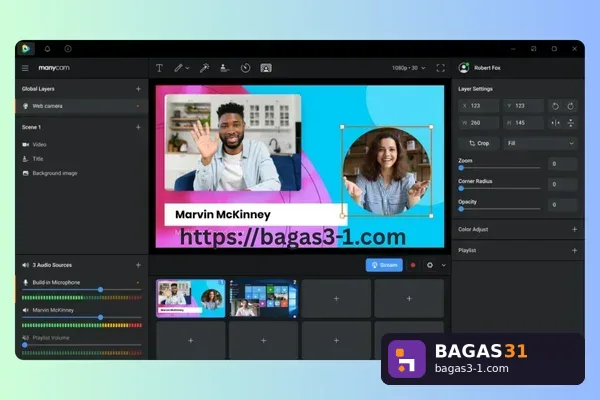
Task: Open the snapshot target icon
Action: click(430, 265)
